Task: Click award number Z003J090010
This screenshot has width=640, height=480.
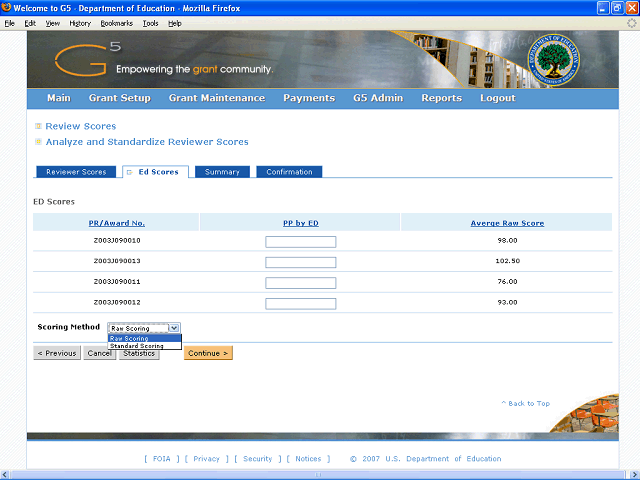Action: click(x=117, y=240)
